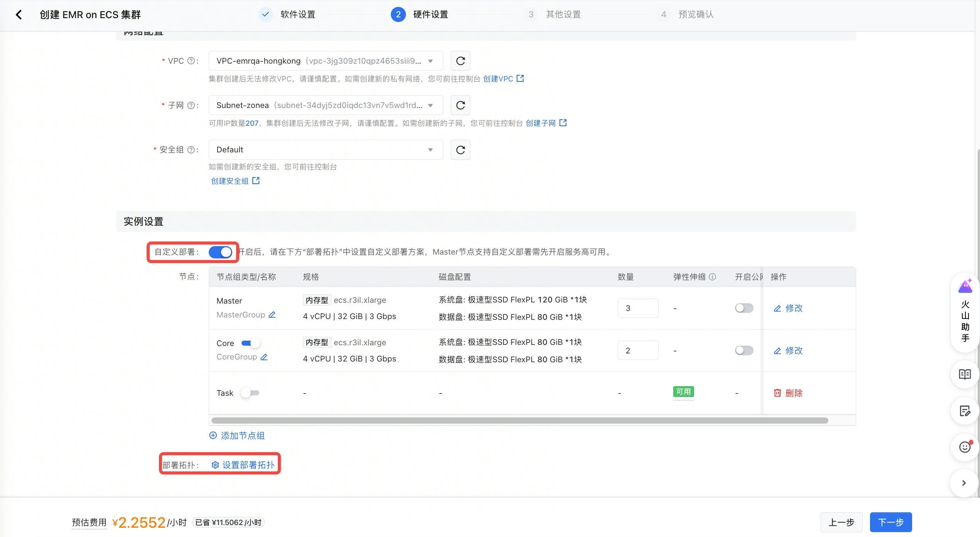This screenshot has width=980, height=537.
Task: Click the Master node count field
Action: pyautogui.click(x=638, y=308)
